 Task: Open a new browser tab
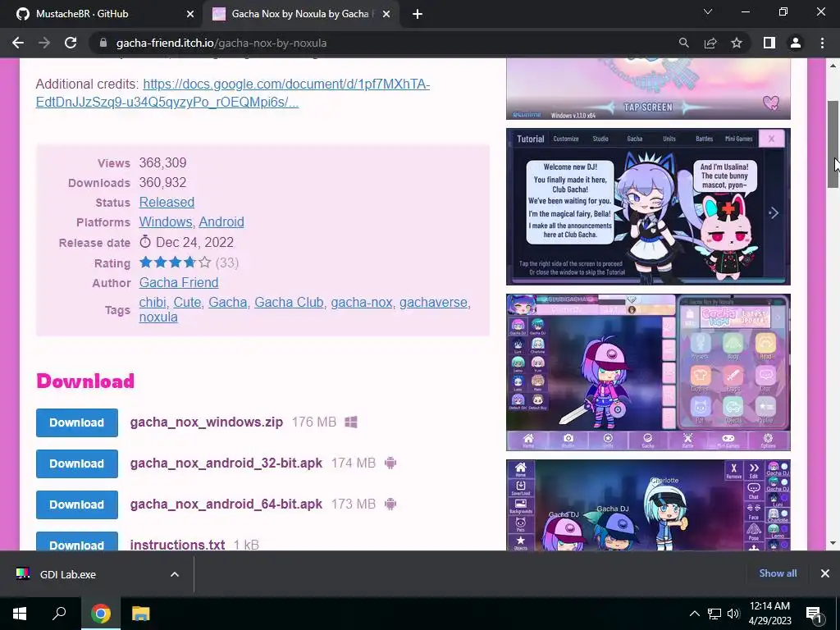pos(418,14)
